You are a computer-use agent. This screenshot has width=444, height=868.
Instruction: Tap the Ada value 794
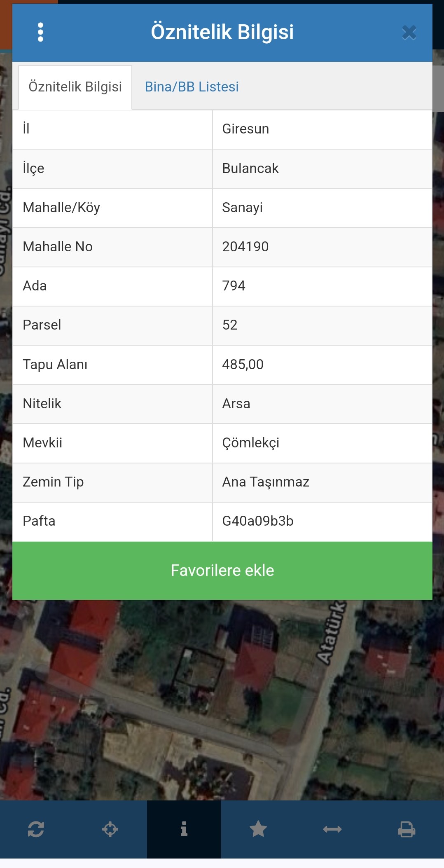coord(234,286)
